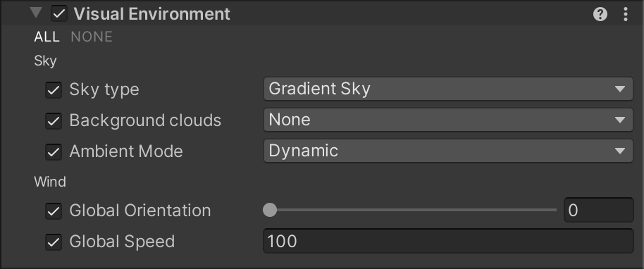Uncheck the Sky type override checkbox
The image size is (644, 269).
(54, 90)
